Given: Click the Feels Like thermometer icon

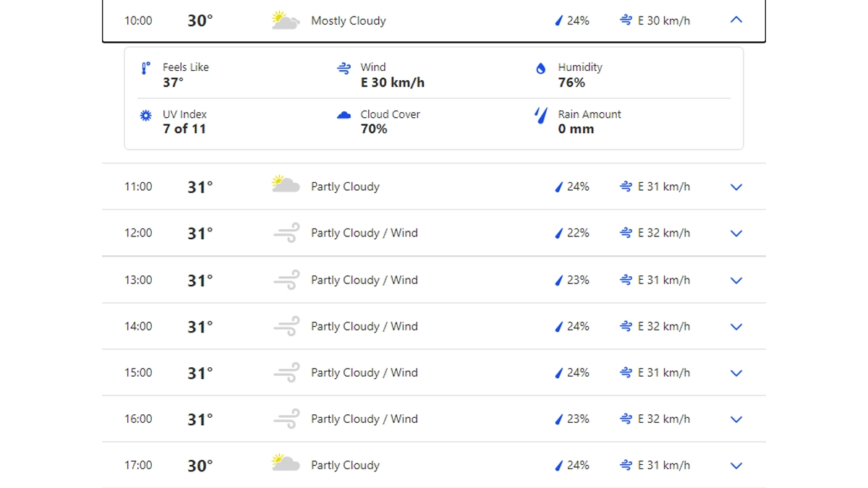Looking at the screenshot, I should pyautogui.click(x=145, y=68).
